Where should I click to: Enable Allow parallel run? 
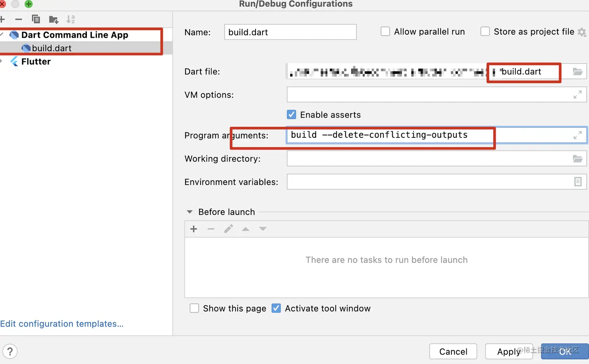click(385, 32)
